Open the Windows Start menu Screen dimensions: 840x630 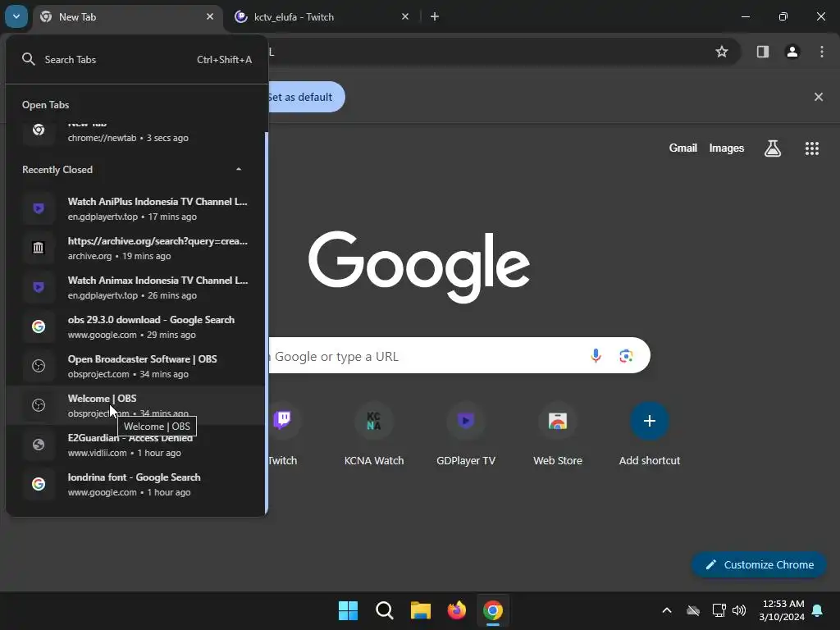348,610
